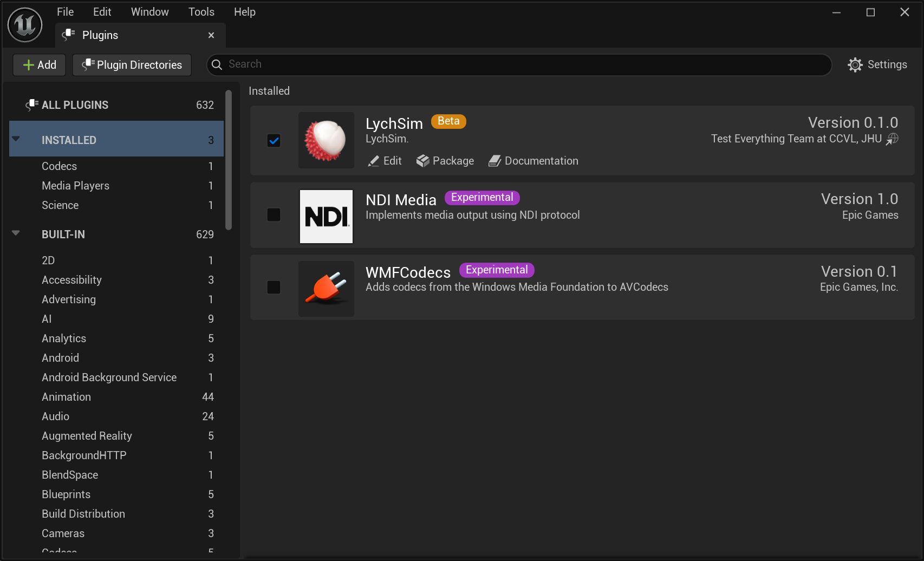924x561 pixels.
Task: Select the INSTALLED category
Action: pyautogui.click(x=116, y=139)
